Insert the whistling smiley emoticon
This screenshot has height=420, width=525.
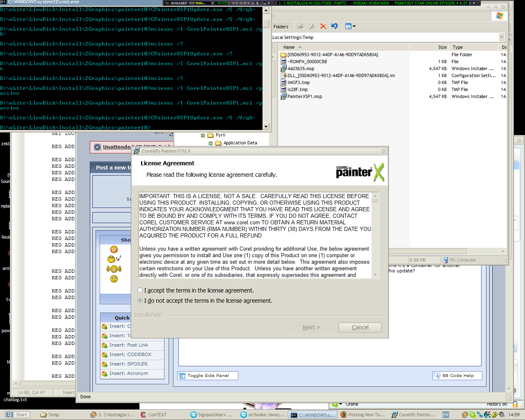tap(114, 259)
